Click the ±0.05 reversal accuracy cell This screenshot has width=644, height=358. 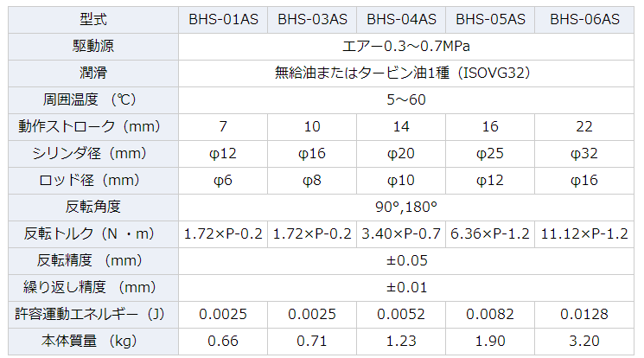[x=406, y=260]
